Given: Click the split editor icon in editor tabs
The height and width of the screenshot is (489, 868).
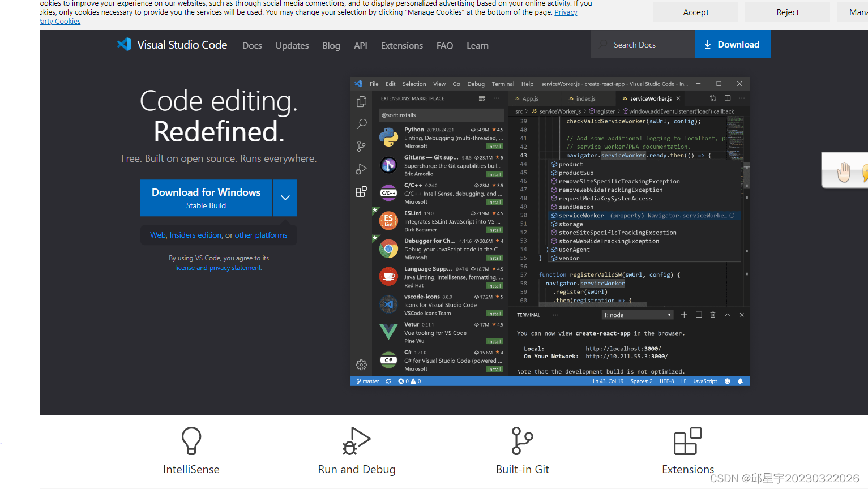Looking at the screenshot, I should coord(728,98).
